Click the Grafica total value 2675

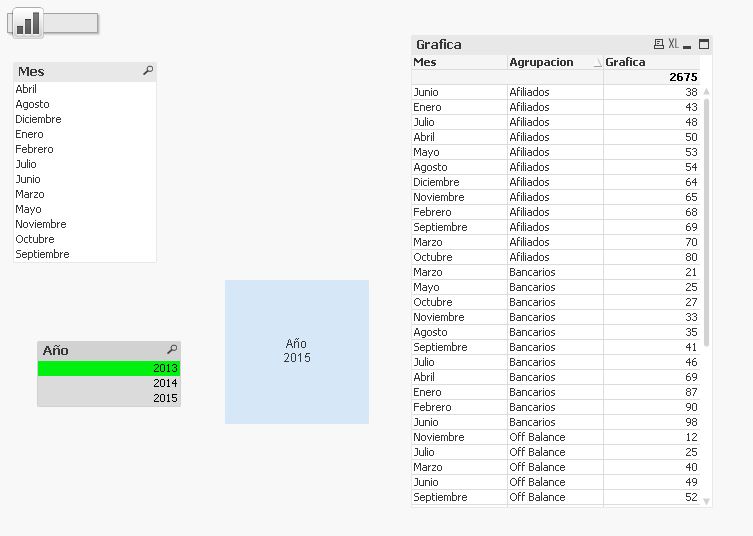tap(683, 77)
